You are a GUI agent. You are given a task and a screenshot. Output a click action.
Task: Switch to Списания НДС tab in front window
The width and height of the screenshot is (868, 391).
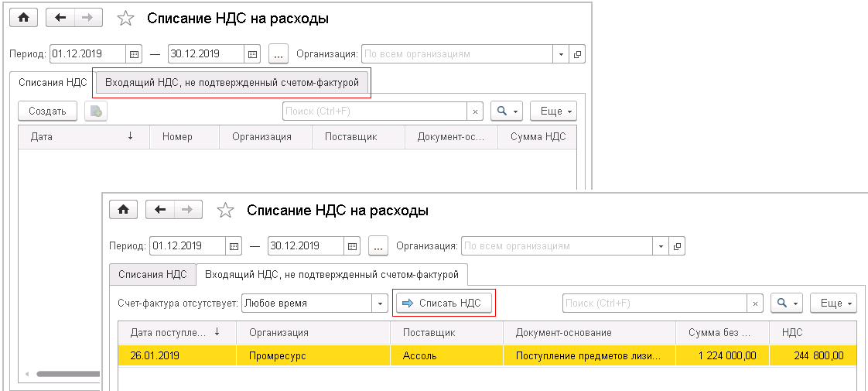tap(153, 274)
